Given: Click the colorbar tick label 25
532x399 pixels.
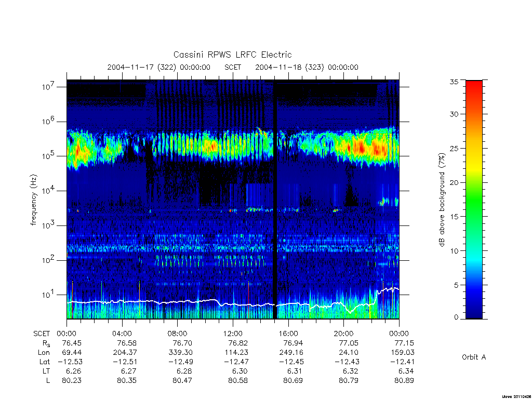Looking at the screenshot, I should coord(454,148).
